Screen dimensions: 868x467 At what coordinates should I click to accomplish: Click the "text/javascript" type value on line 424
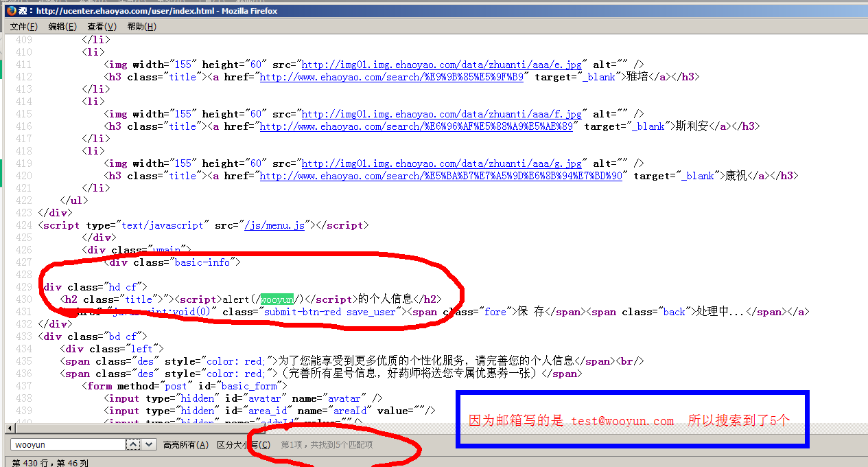point(163,225)
